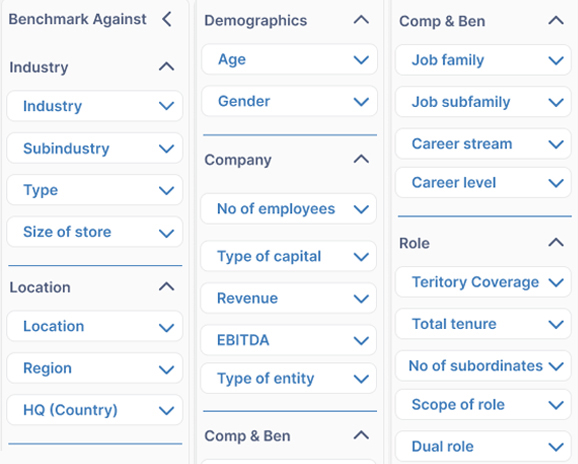Open the EBITDA dropdown
Image resolution: width=578 pixels, height=464 pixels.
click(289, 340)
